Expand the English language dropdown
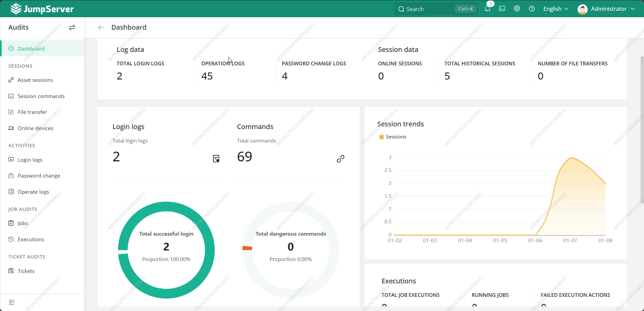Screen dimensions: 644x311 556,9
